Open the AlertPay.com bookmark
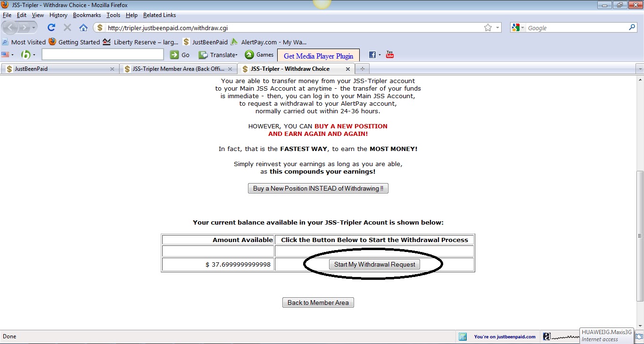 [268, 42]
